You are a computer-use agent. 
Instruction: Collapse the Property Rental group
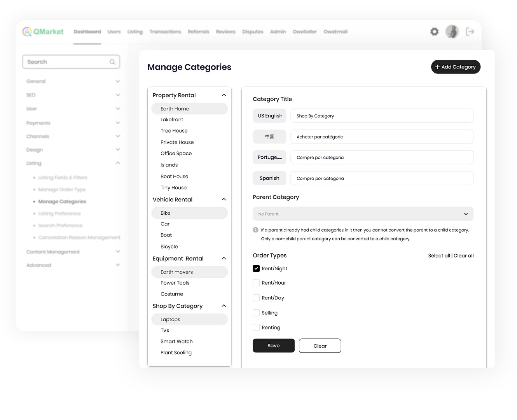point(224,95)
